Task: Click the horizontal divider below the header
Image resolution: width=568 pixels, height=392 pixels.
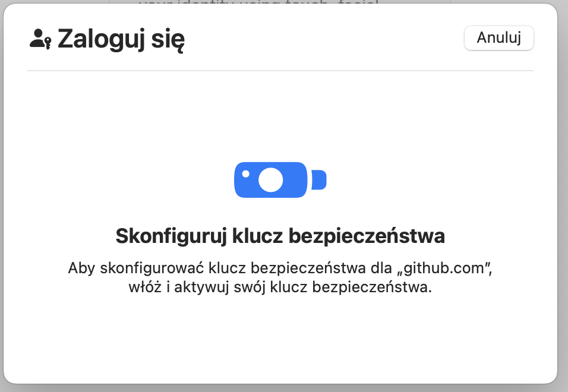Action: point(280,71)
